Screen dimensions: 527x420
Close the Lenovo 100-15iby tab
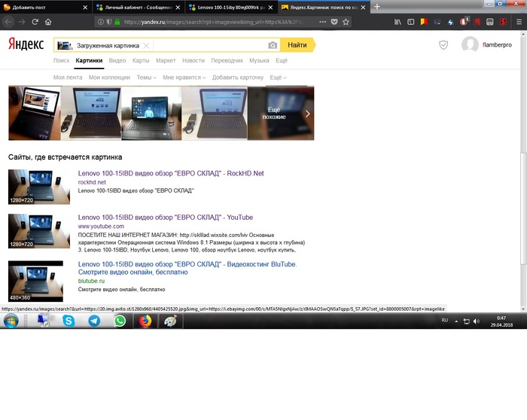270,8
